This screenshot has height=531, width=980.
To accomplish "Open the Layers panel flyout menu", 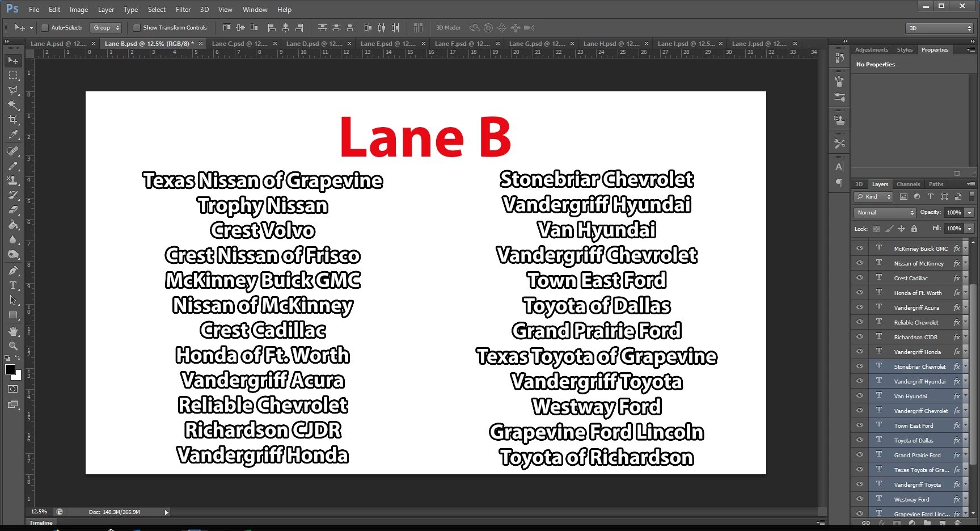I will pyautogui.click(x=970, y=184).
